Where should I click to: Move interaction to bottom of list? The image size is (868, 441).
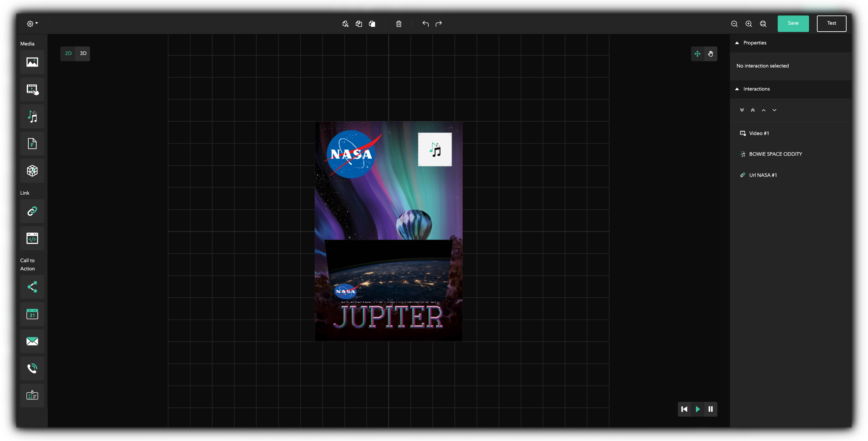tap(742, 110)
